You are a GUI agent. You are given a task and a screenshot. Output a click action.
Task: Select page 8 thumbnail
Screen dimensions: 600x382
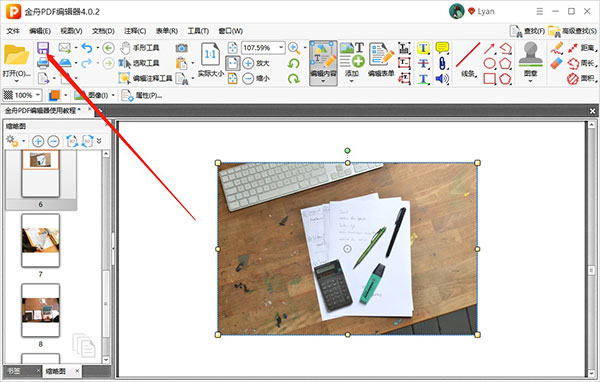(41, 310)
